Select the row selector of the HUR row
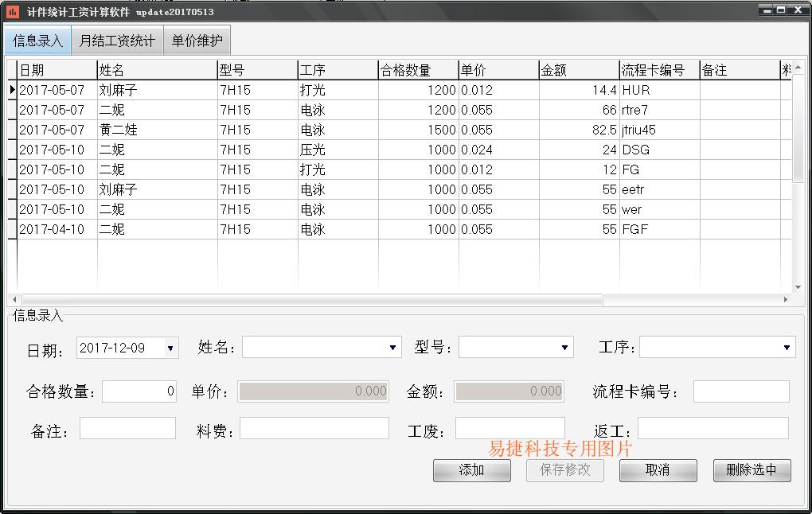Viewport: 812px width, 514px height. click(12, 90)
